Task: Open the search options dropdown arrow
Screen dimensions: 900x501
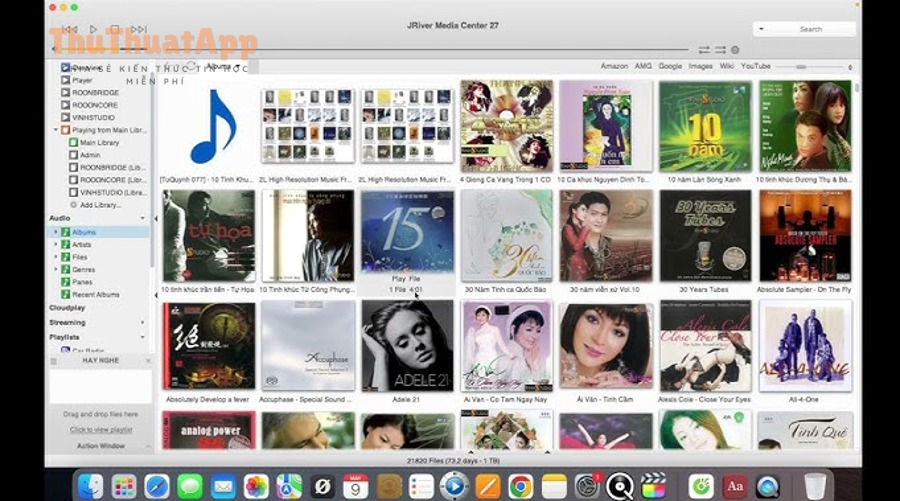Action: coord(761,29)
